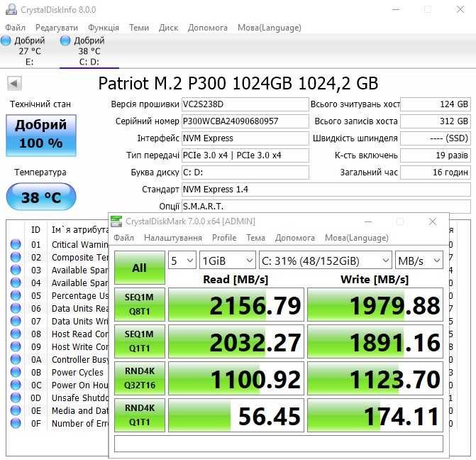This screenshot has width=476, height=460.
Task: Click the power on count value 19 разів
Action: pos(436,155)
